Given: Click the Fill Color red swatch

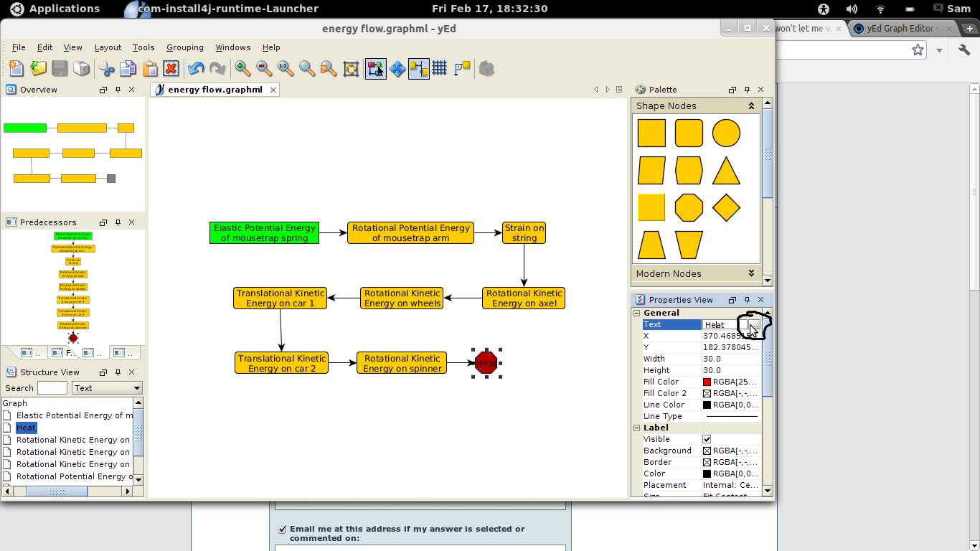Looking at the screenshot, I should [x=707, y=382].
